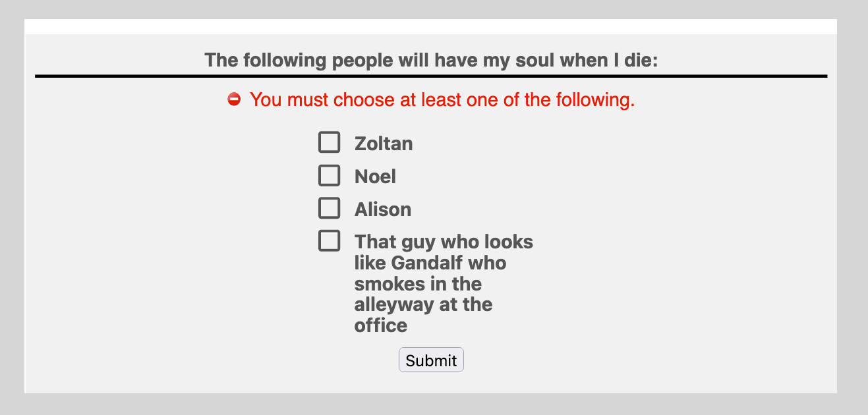Tick the Noel checkbox

pos(330,175)
